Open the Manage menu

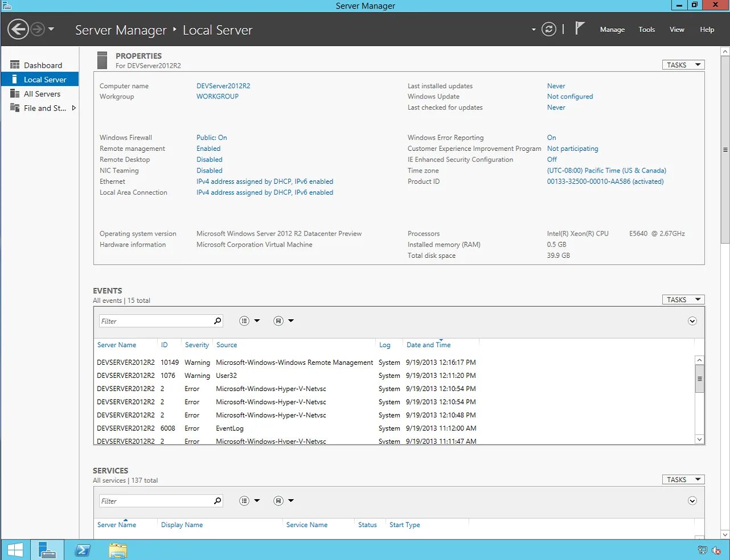(612, 30)
